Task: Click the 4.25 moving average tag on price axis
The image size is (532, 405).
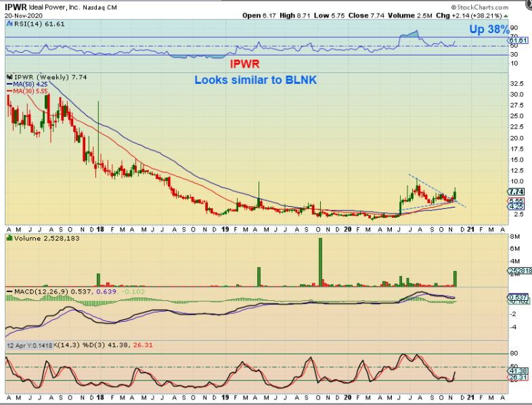Action: [x=516, y=206]
